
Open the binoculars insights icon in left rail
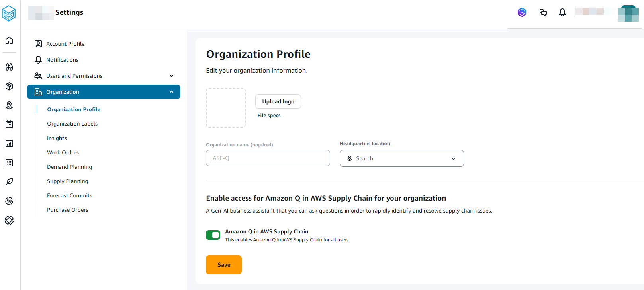click(x=9, y=67)
